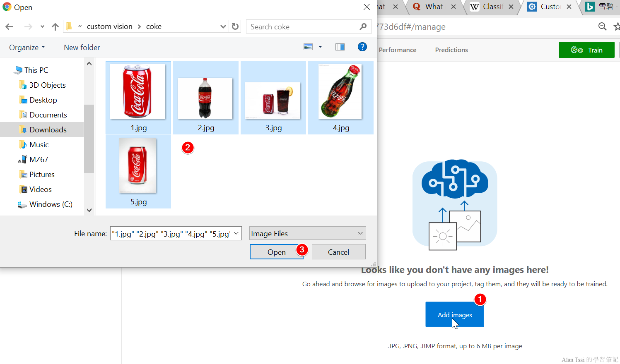Click the browser address bar URL
The height and width of the screenshot is (364, 620).
click(411, 27)
